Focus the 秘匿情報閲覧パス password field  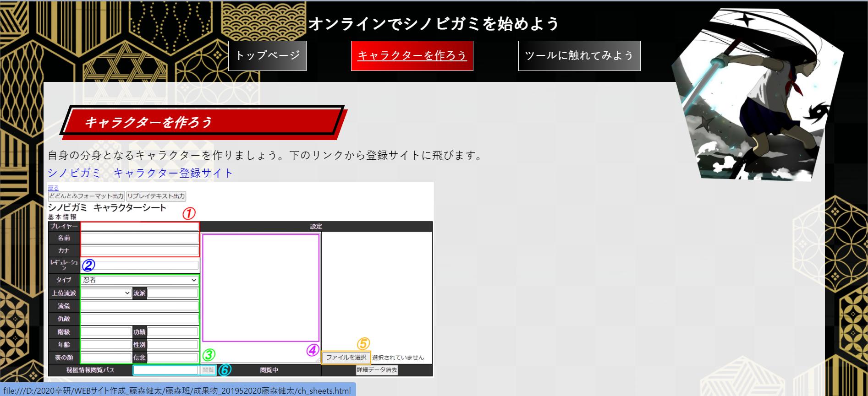pyautogui.click(x=166, y=370)
